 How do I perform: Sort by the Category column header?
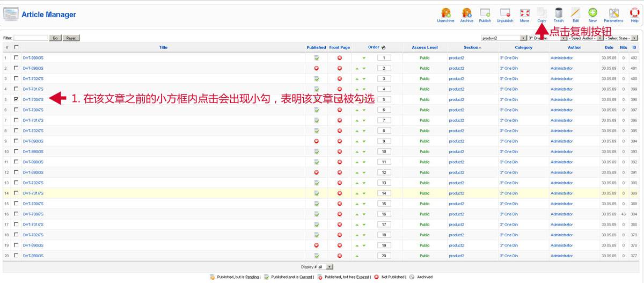pos(523,47)
